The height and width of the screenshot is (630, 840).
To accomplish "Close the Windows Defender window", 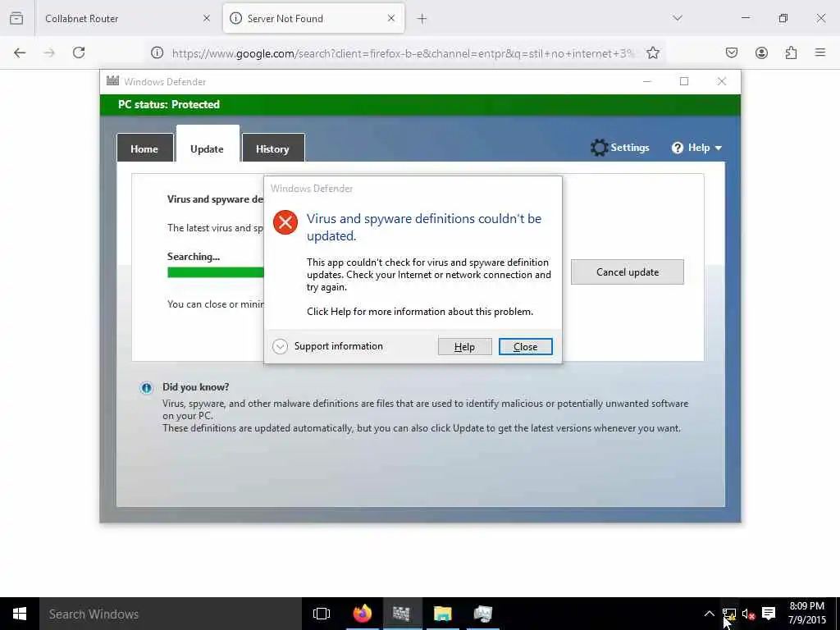I will (722, 81).
